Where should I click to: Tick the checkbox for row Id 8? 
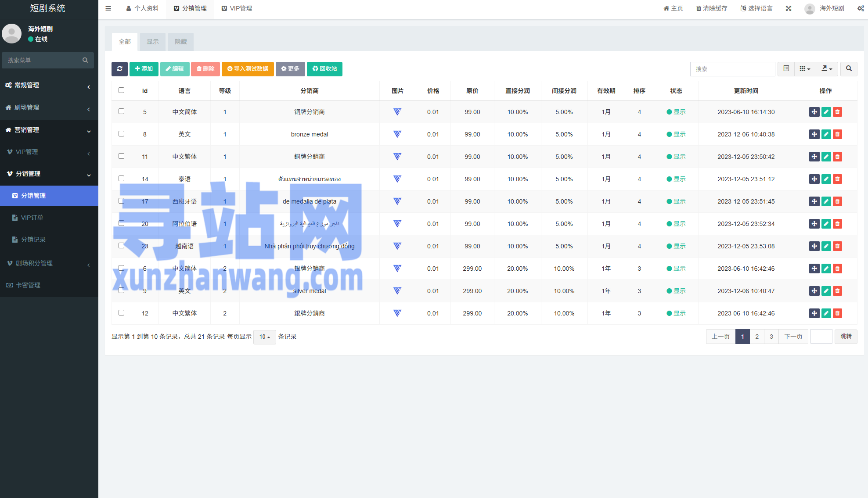point(122,134)
